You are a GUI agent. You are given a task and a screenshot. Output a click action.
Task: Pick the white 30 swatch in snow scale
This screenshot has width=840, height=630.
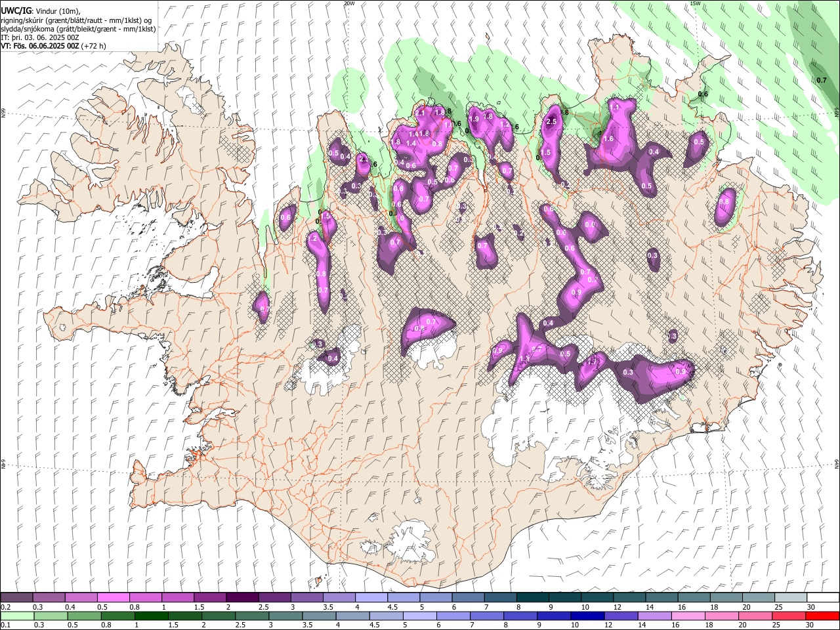822,597
